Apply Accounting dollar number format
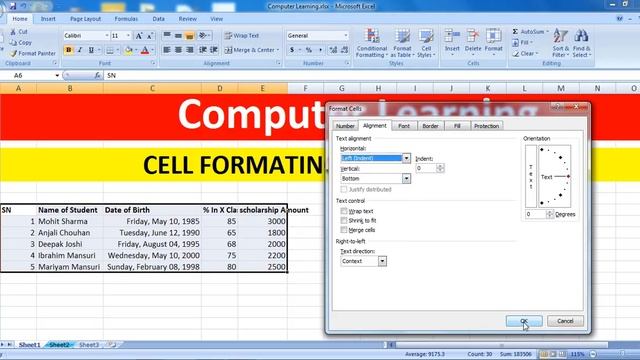 point(292,50)
